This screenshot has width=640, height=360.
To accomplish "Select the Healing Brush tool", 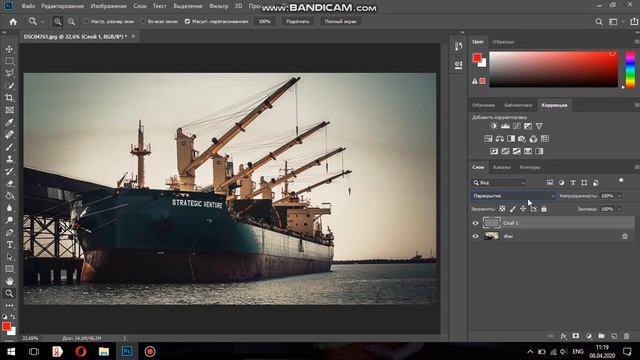I will [9, 135].
